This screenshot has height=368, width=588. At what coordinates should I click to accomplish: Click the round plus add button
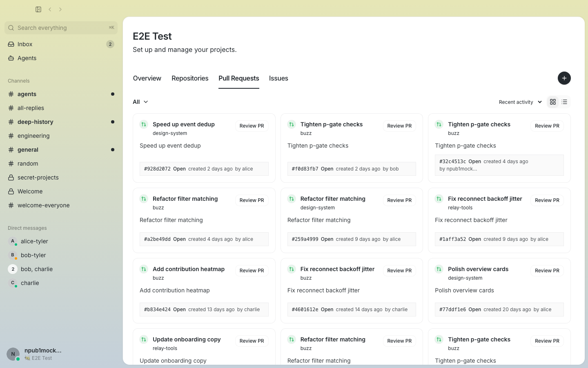pyautogui.click(x=564, y=78)
